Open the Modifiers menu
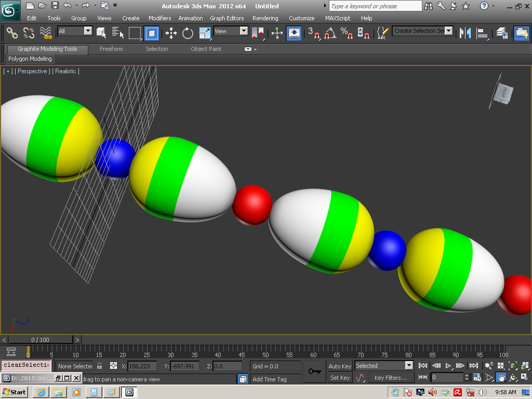Image resolution: width=532 pixels, height=399 pixels. click(159, 18)
